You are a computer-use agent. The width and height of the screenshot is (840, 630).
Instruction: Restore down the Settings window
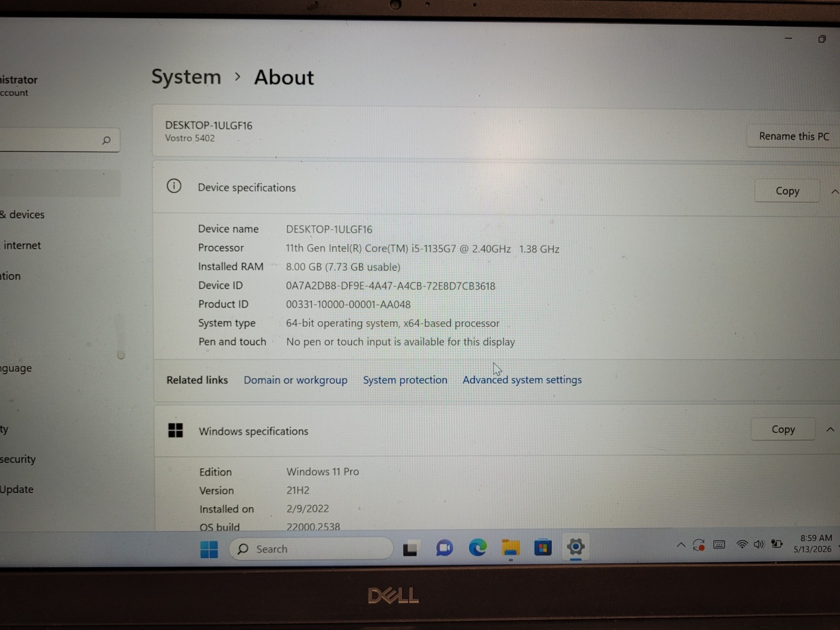point(822,39)
